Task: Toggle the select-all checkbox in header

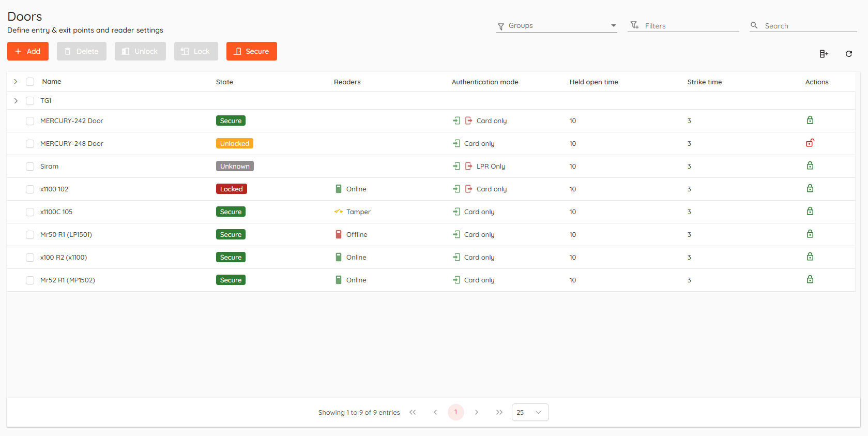Action: click(x=30, y=82)
